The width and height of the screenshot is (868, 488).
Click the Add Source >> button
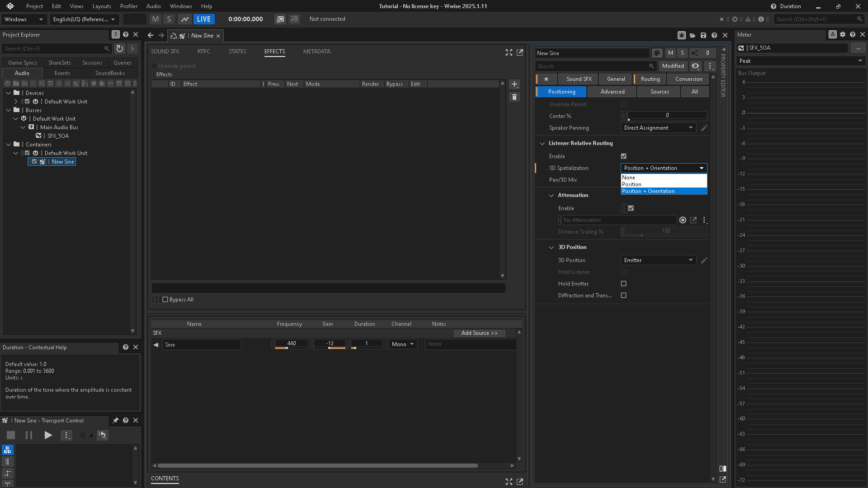point(479,333)
